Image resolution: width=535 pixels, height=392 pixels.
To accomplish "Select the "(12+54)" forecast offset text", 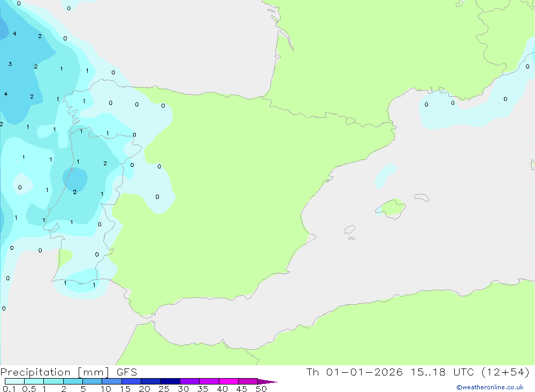I will pos(506,372).
